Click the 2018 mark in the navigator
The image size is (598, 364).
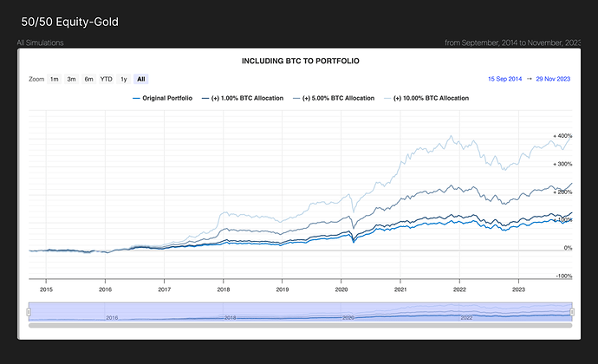(x=230, y=318)
